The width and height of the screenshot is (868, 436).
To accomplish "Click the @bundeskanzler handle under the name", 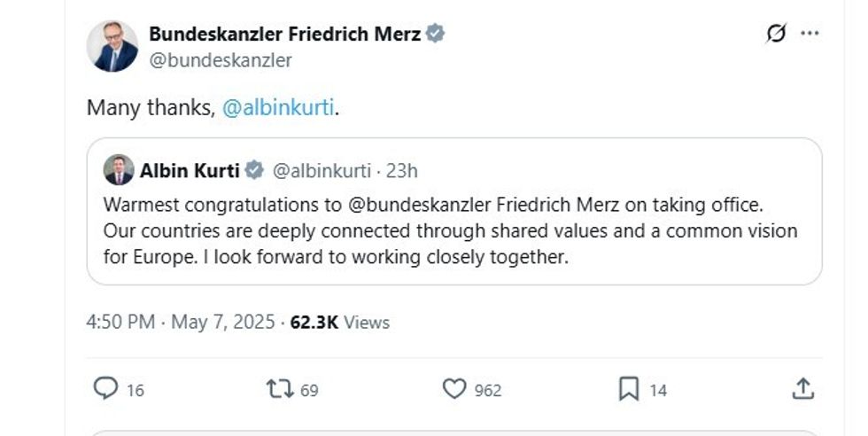I will 221,60.
